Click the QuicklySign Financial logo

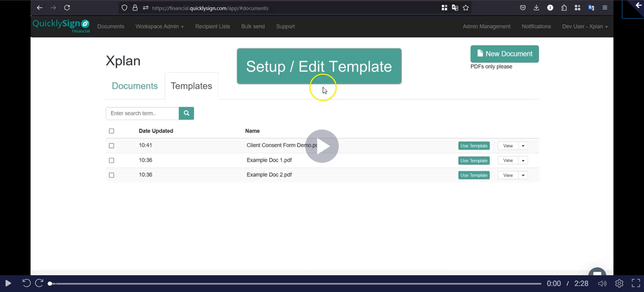tap(61, 26)
